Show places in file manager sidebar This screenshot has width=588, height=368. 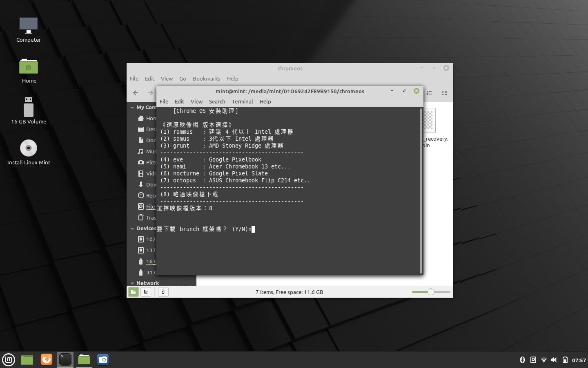(134, 292)
